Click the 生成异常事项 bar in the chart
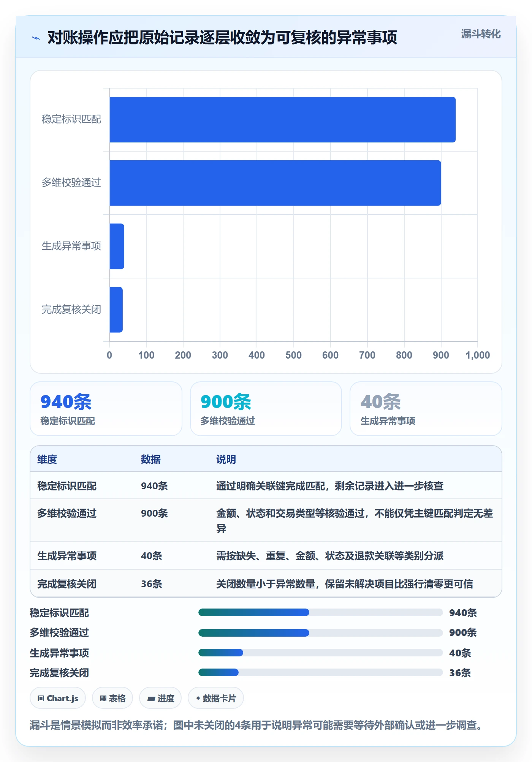532x762 pixels. 117,246
